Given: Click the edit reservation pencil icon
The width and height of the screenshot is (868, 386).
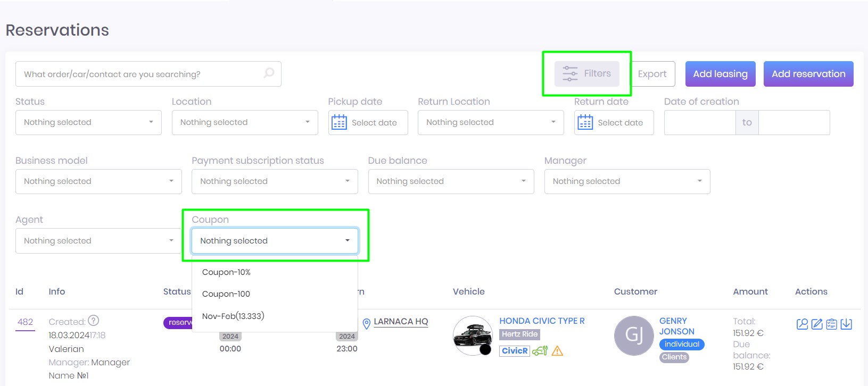Looking at the screenshot, I should [817, 324].
